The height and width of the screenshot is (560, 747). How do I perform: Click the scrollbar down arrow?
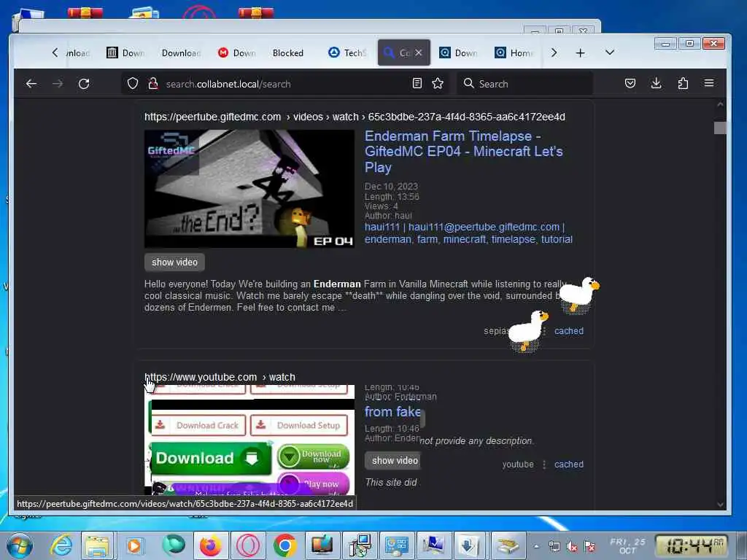click(720, 505)
